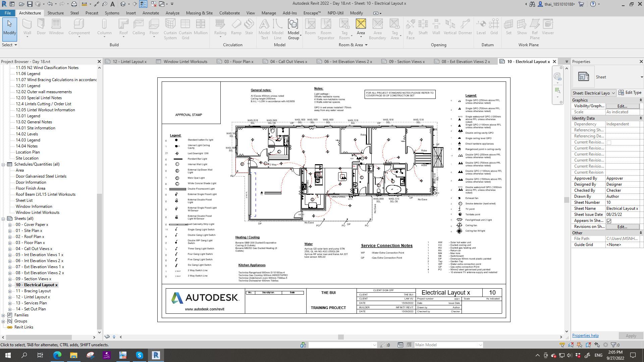
Task: Click the Area tool icon
Action: pos(361,24)
